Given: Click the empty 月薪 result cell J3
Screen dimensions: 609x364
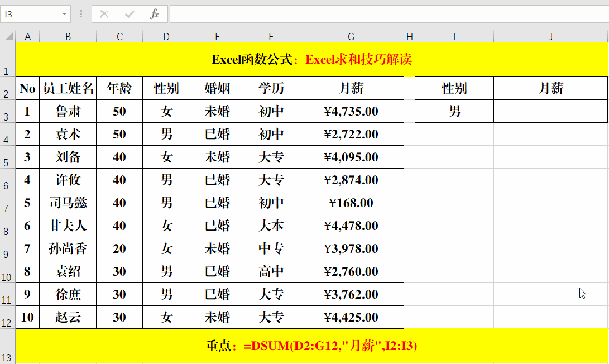Looking at the screenshot, I should click(550, 111).
